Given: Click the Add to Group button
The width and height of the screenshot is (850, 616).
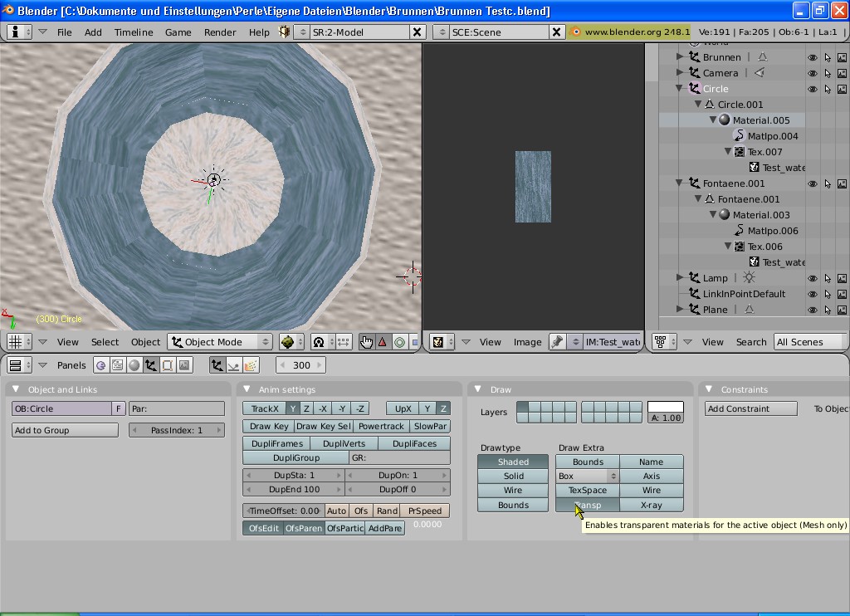Looking at the screenshot, I should pos(65,431).
